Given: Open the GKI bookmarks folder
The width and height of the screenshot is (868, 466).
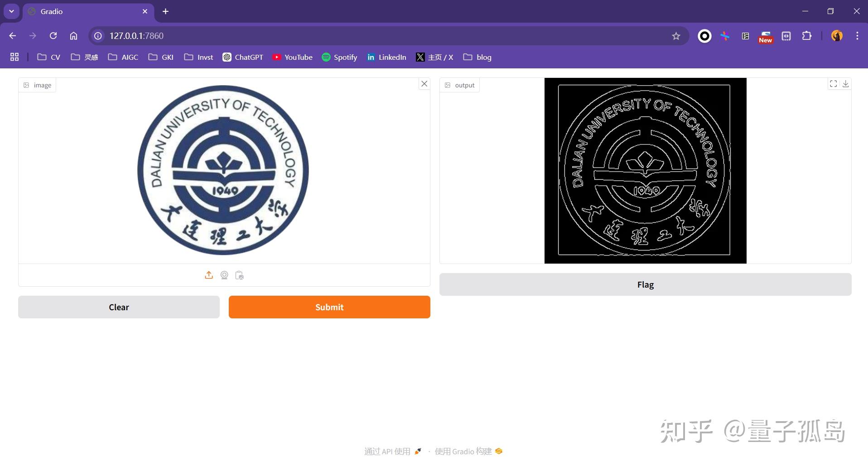Looking at the screenshot, I should coord(161,57).
